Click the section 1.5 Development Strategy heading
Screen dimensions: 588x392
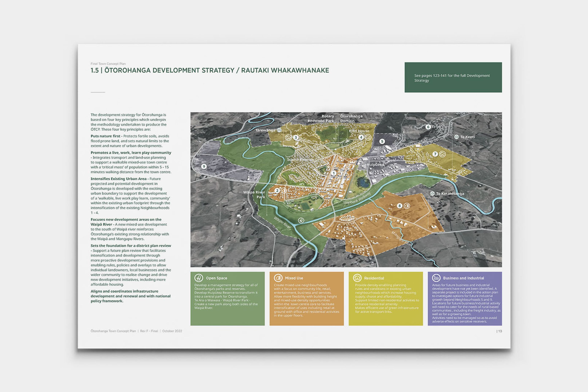[x=210, y=70]
